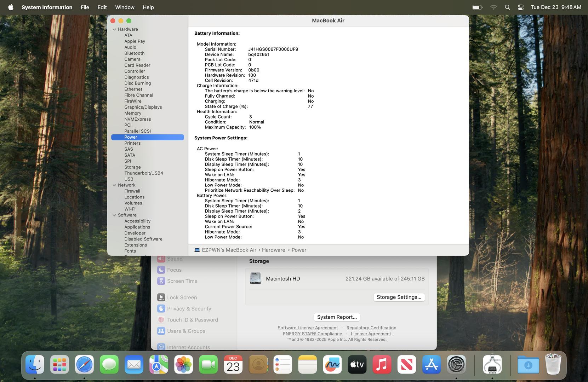Viewport: 588px width, 382px height.
Task: Open Safari from the Dock
Action: 84,364
